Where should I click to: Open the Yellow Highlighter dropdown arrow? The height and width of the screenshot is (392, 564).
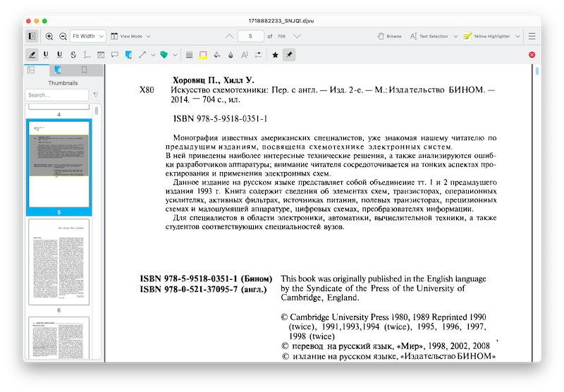tap(518, 36)
